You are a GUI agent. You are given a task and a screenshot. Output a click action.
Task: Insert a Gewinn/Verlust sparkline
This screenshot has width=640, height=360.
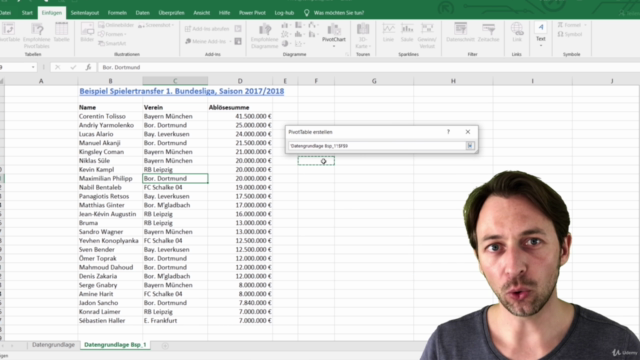tap(427, 36)
